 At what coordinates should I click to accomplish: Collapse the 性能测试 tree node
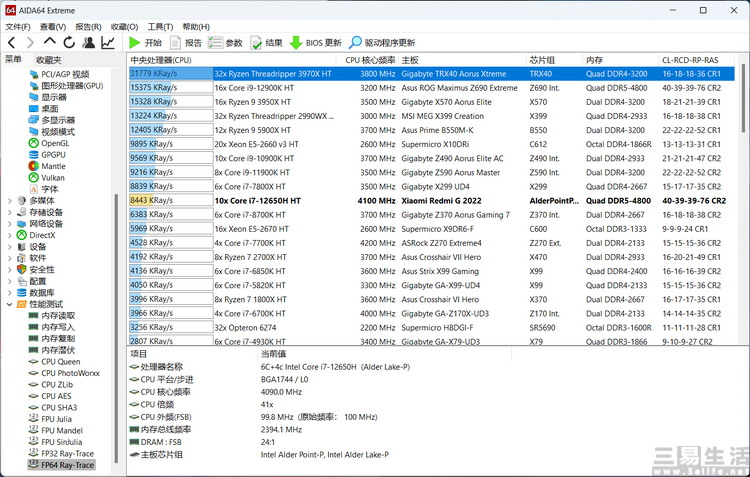click(10, 304)
